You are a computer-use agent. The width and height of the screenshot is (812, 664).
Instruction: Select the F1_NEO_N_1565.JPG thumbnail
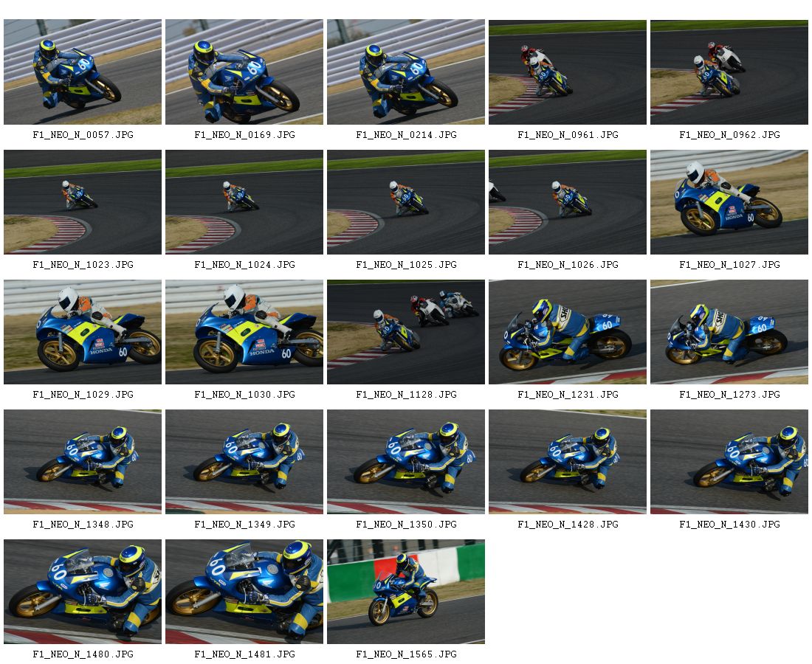[x=406, y=592]
